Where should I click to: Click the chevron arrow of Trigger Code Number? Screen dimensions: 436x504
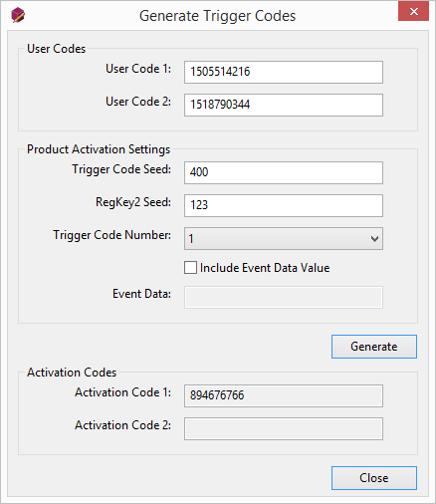tap(374, 239)
